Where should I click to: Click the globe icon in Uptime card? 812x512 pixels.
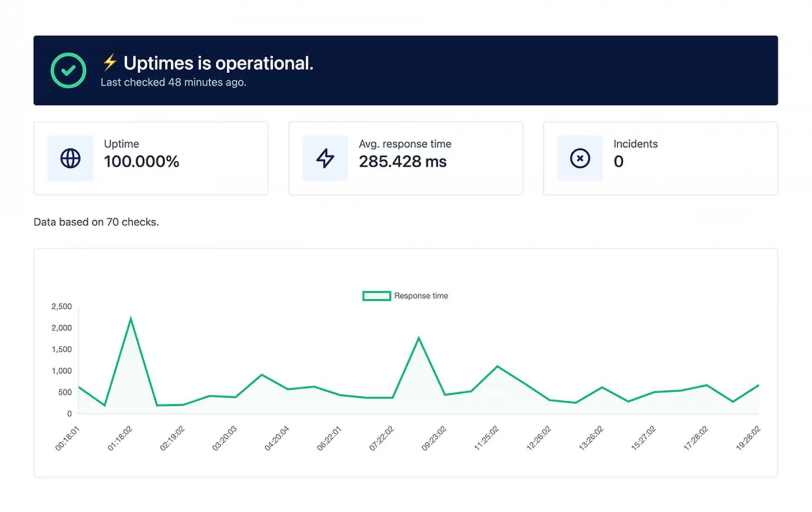[x=70, y=158]
